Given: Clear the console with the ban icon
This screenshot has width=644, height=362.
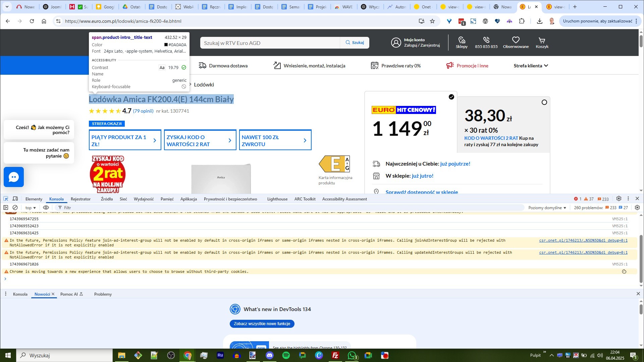Looking at the screenshot, I should click(15, 208).
